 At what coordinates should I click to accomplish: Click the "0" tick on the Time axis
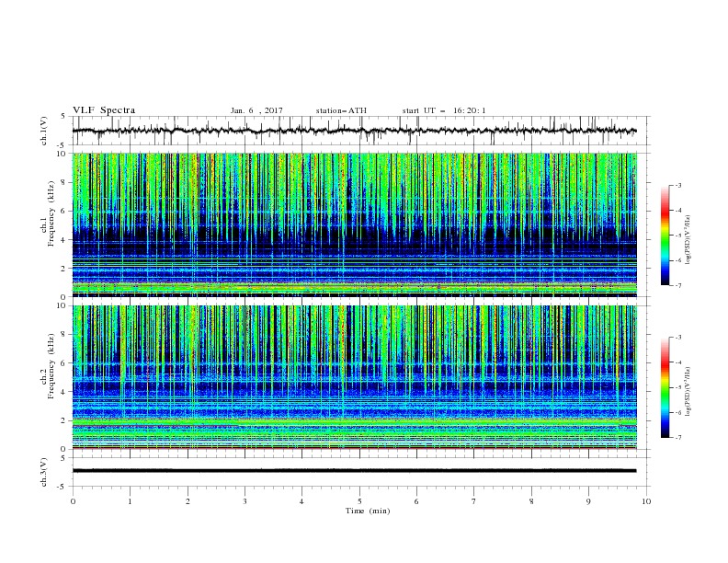pos(73,501)
